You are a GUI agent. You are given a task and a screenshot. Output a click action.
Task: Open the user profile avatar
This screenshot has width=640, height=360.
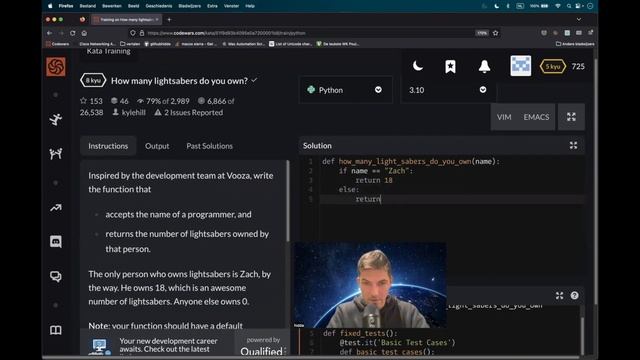(x=521, y=66)
